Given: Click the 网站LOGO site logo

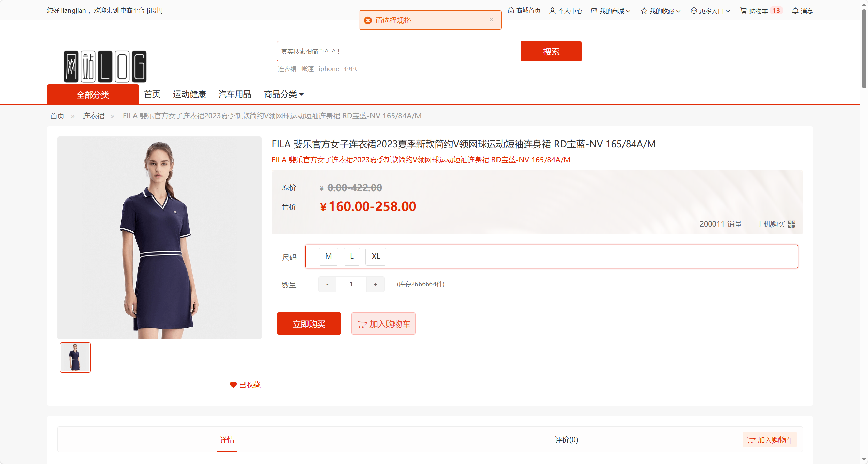Looking at the screenshot, I should coord(105,66).
